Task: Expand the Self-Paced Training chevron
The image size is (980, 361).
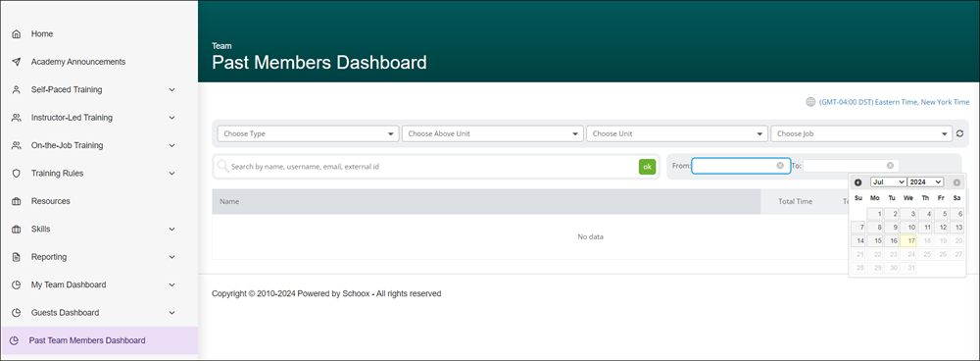Action: pyautogui.click(x=171, y=89)
